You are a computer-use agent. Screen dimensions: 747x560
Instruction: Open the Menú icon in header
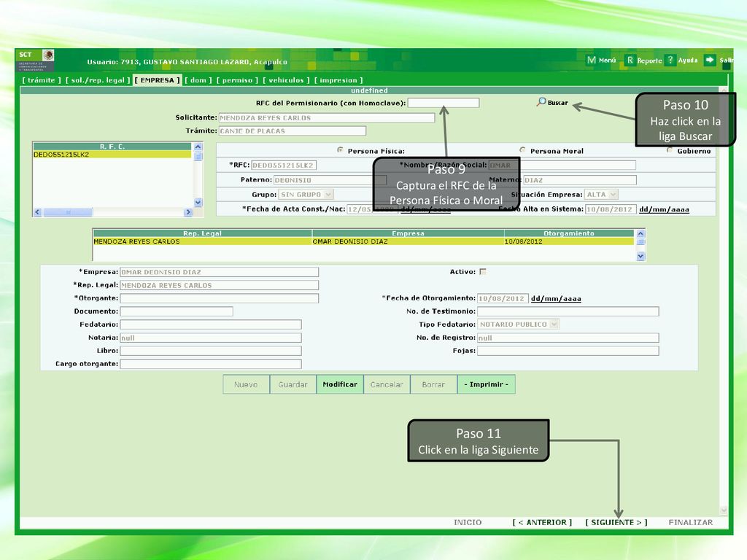[x=591, y=60]
